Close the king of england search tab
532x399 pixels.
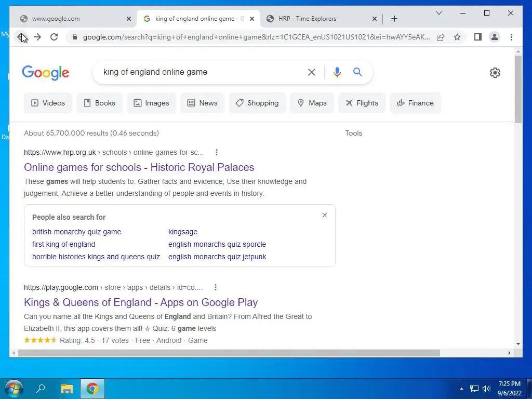point(252,19)
